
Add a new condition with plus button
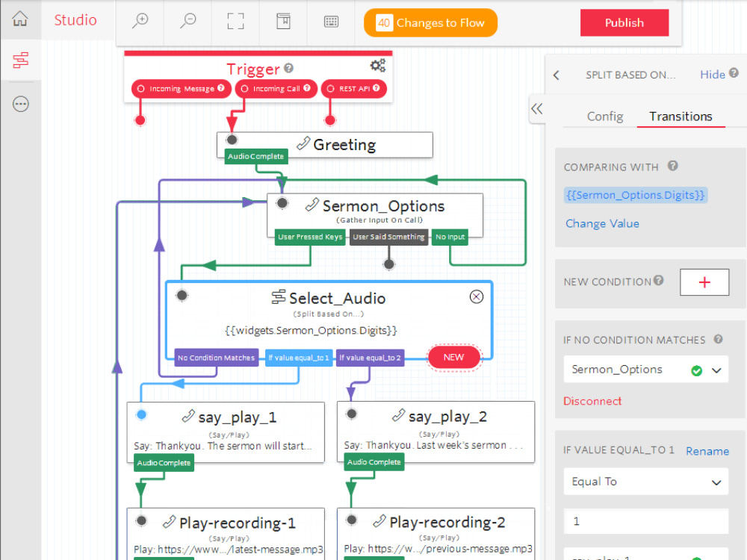(704, 282)
